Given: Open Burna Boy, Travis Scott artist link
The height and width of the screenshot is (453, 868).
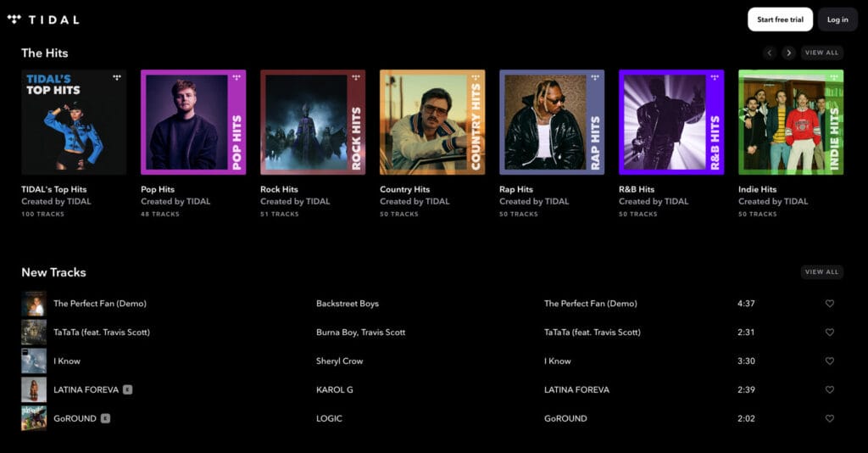Looking at the screenshot, I should [x=361, y=333].
